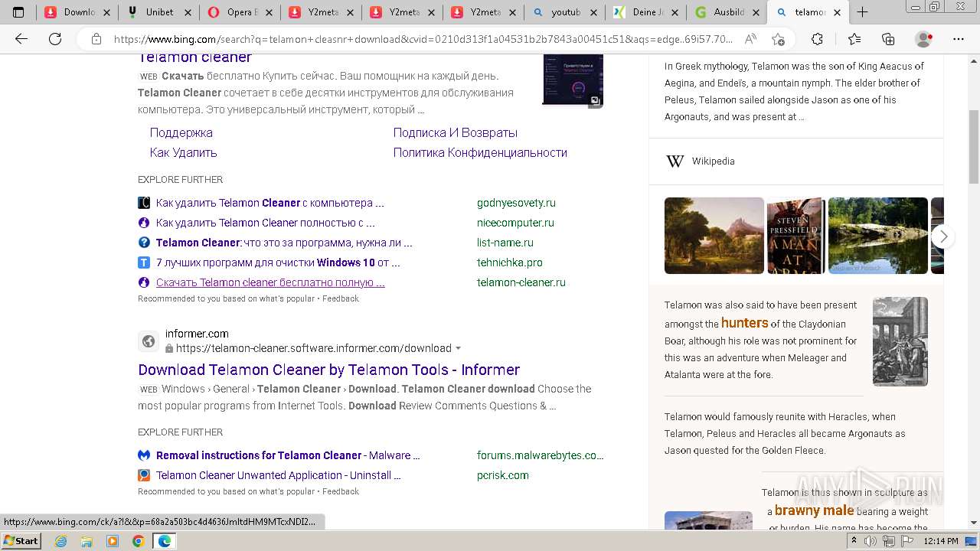Launch Internet Explorer from taskbar

[x=61, y=541]
